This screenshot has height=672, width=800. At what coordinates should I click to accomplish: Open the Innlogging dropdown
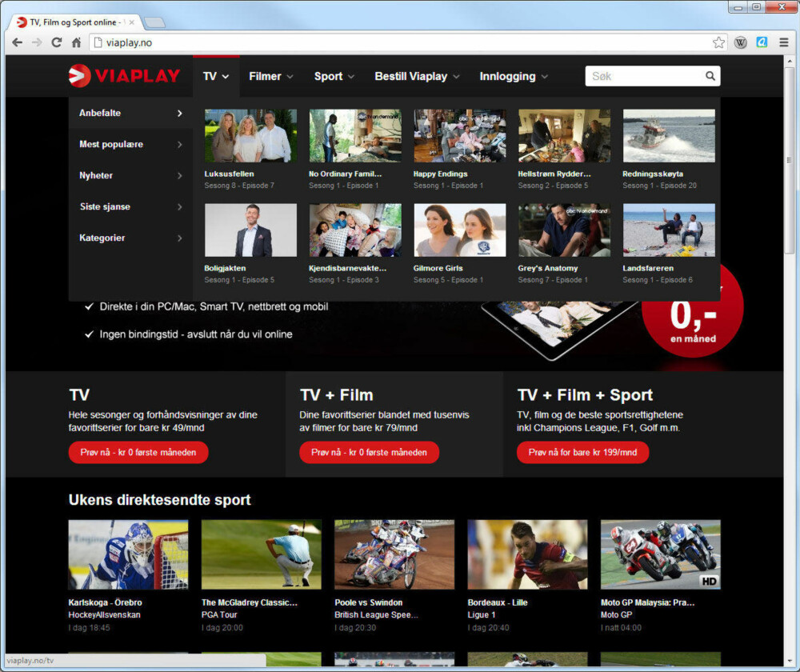[x=514, y=76]
